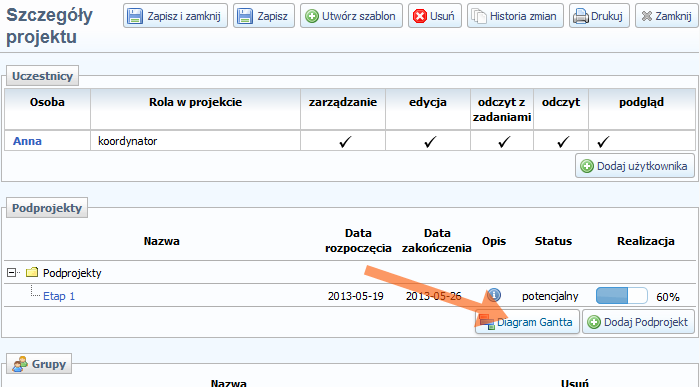The image size is (700, 387).
Task: Open Anna's user profile link
Action: click(27, 141)
